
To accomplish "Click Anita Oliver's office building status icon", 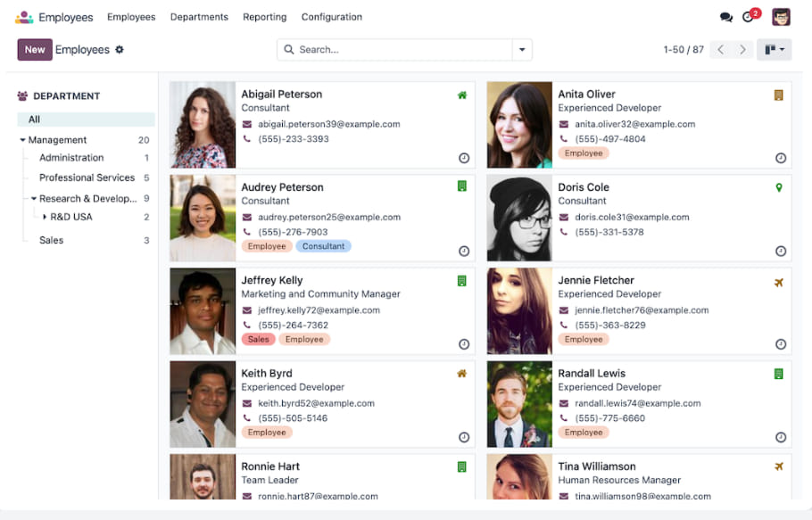I will pos(779,95).
